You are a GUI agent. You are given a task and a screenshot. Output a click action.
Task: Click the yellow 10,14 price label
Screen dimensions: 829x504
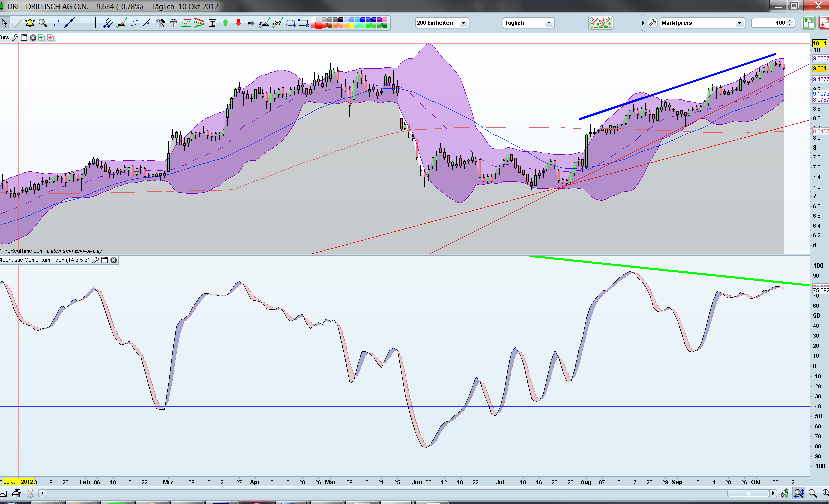click(x=820, y=44)
